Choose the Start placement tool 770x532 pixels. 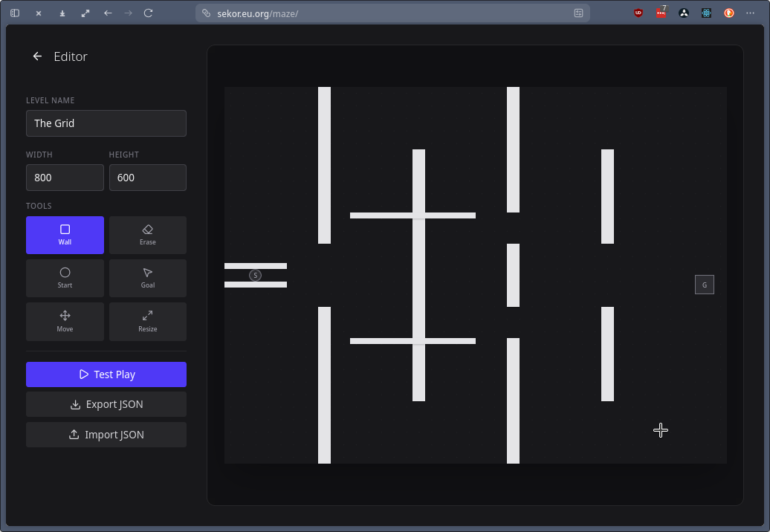point(65,278)
